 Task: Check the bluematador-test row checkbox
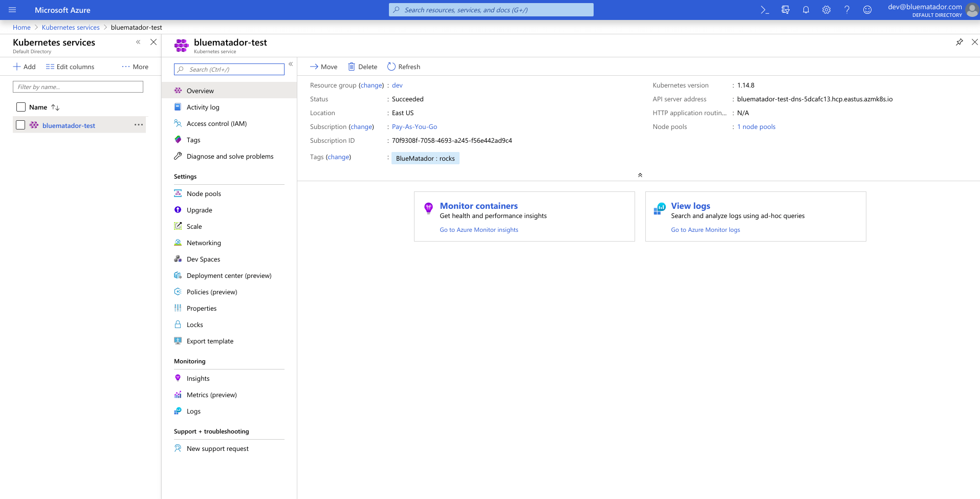click(20, 125)
